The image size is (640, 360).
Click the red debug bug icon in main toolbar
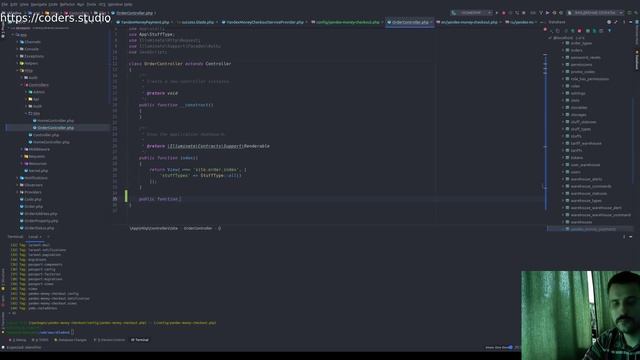point(504,13)
